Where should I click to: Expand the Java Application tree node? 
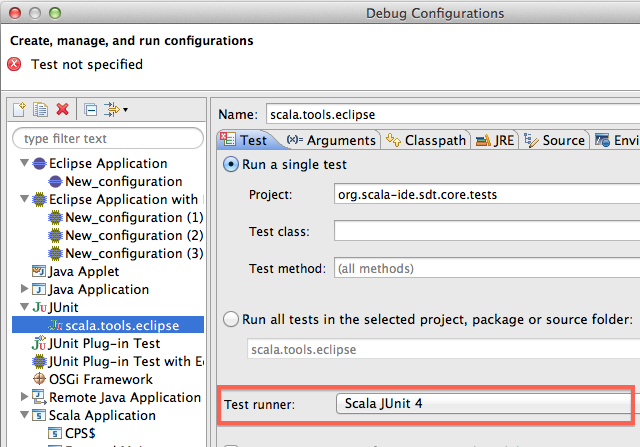coord(24,290)
